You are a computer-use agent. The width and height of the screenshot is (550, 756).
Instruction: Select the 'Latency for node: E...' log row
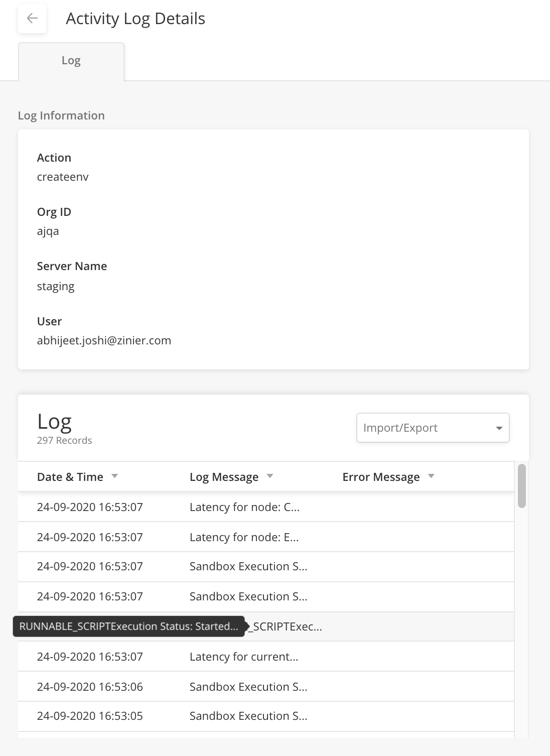click(x=266, y=537)
